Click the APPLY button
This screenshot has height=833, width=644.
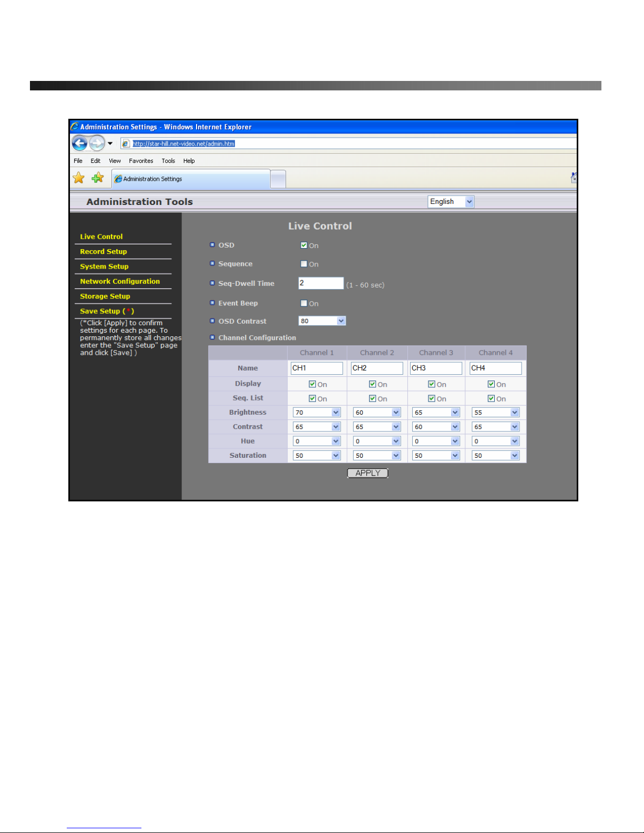pyautogui.click(x=367, y=473)
